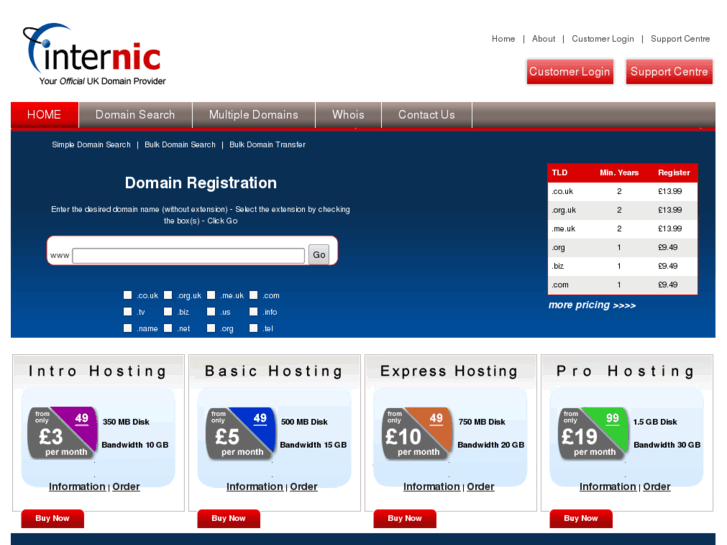The height and width of the screenshot is (545, 727).
Task: Click the Basic Hosting heading
Action: [x=274, y=371]
